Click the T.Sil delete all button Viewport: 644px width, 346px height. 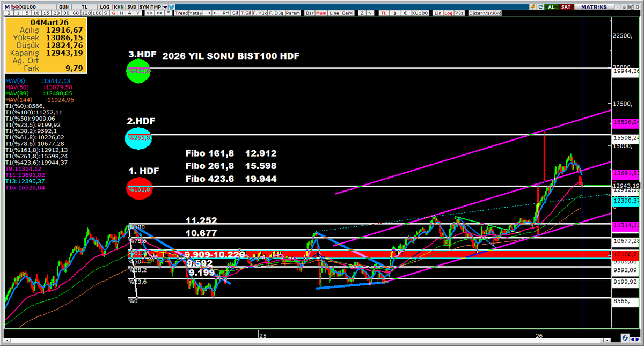(246, 13)
